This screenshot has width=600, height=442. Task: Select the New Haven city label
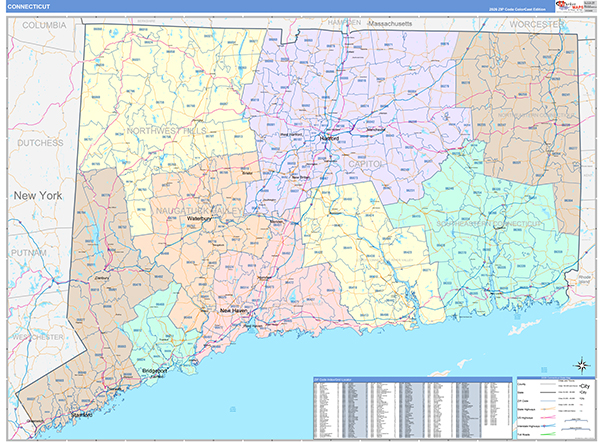click(234, 311)
